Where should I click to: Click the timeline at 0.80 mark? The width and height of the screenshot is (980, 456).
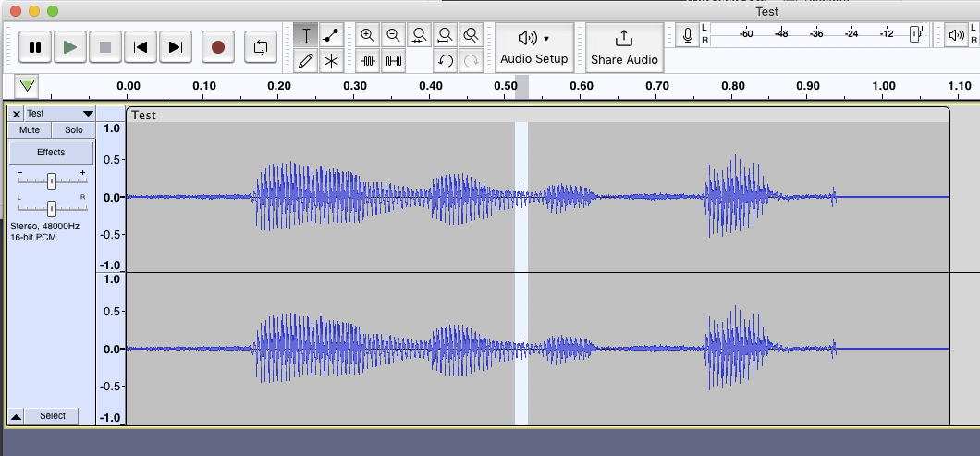point(733,88)
